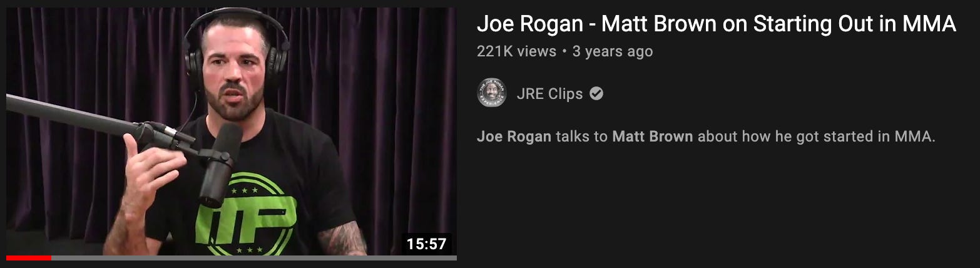Click the 221K views count
980x268 pixels.
516,51
